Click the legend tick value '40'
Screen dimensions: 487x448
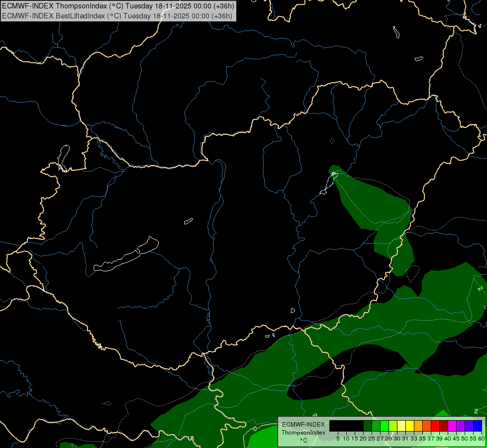point(448,439)
